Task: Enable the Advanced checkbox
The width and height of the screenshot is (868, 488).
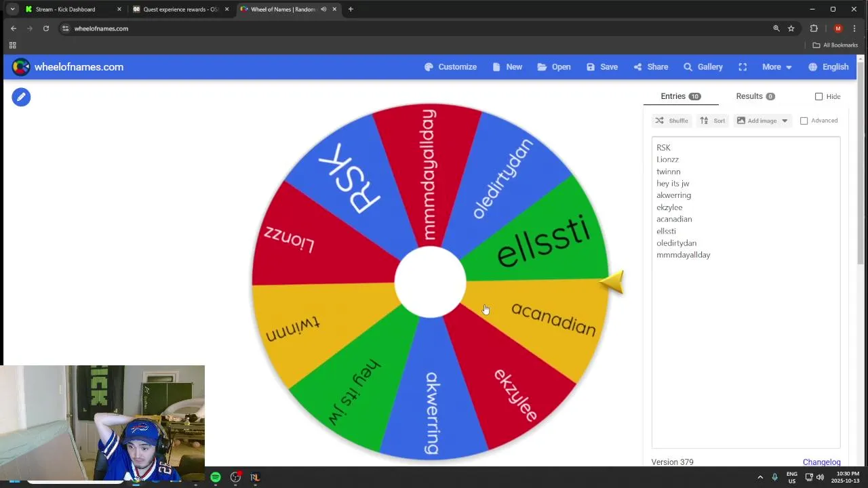Action: click(804, 121)
